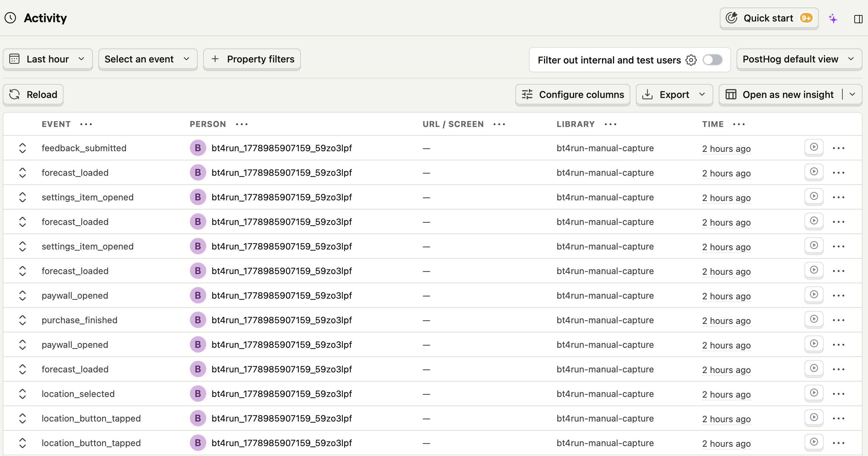Open the Select an event dropdown
Screen dimensions: 868x456
click(148, 59)
